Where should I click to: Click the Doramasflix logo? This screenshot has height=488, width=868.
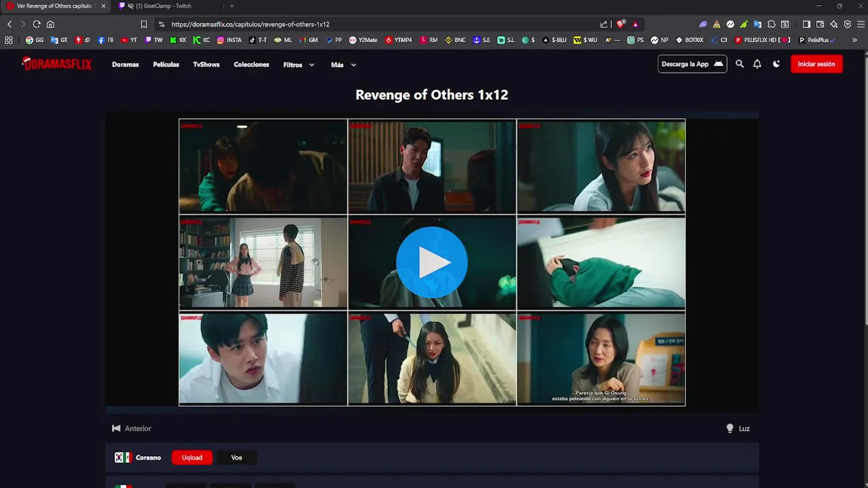tap(56, 64)
